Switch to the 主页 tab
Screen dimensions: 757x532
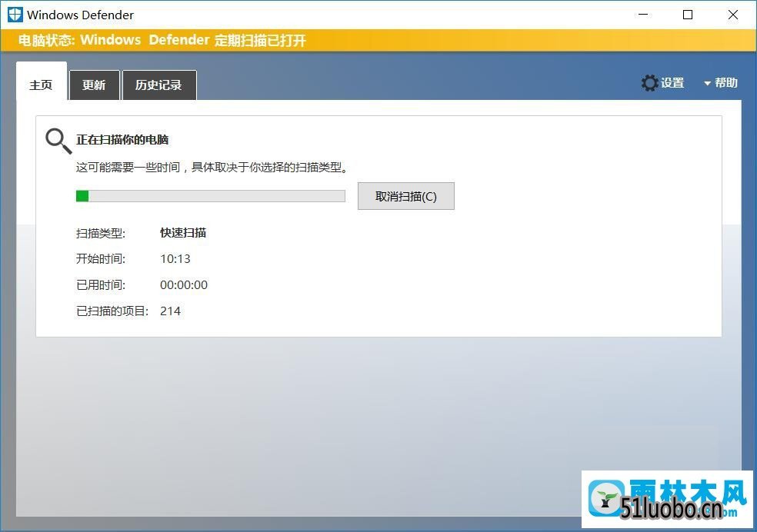pos(41,81)
